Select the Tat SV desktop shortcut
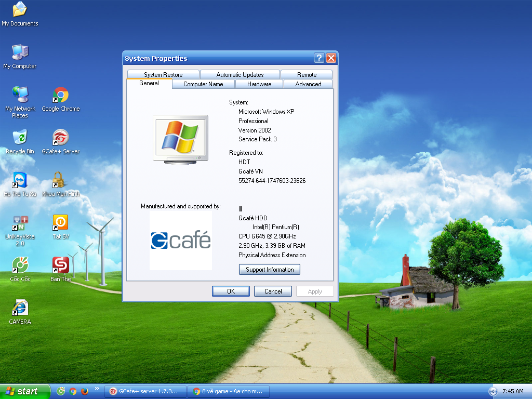 click(x=61, y=227)
